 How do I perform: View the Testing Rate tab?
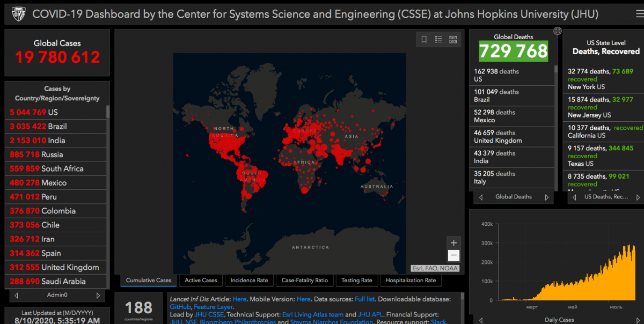[356, 280]
